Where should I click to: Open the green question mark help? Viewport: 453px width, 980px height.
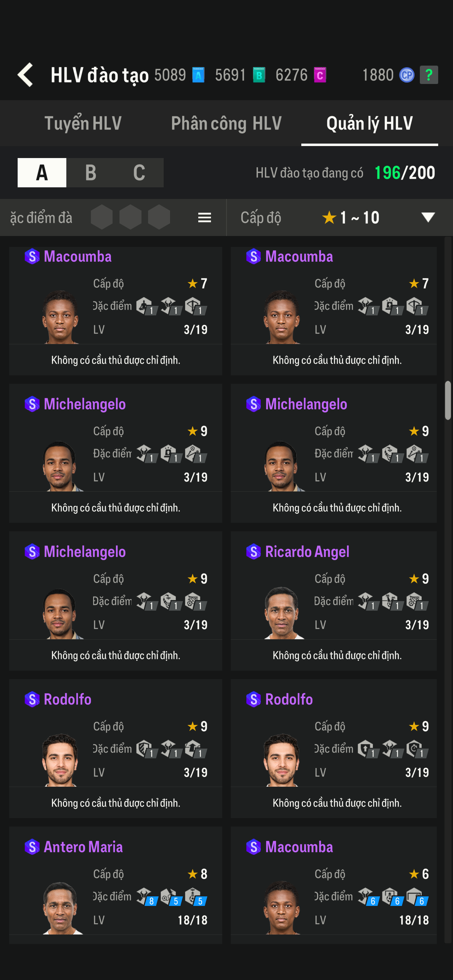tap(429, 75)
